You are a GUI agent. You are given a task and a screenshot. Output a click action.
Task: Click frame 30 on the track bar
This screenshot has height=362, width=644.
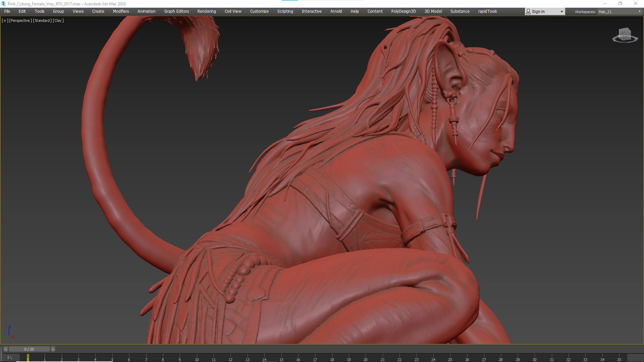(535, 358)
